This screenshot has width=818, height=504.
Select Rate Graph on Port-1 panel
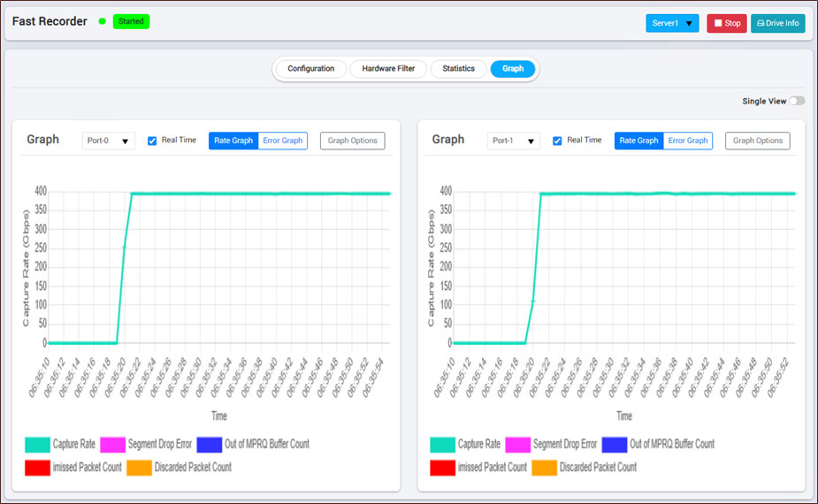pos(638,141)
